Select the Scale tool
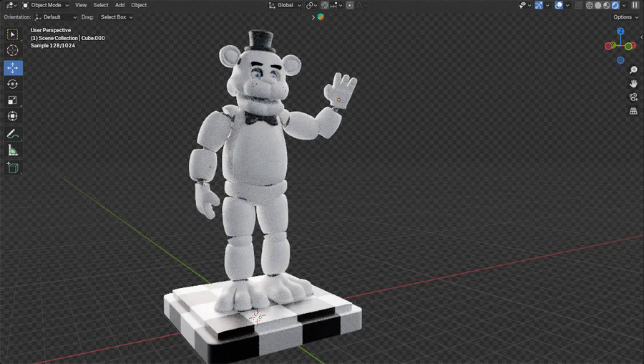644x364 pixels. [13, 100]
